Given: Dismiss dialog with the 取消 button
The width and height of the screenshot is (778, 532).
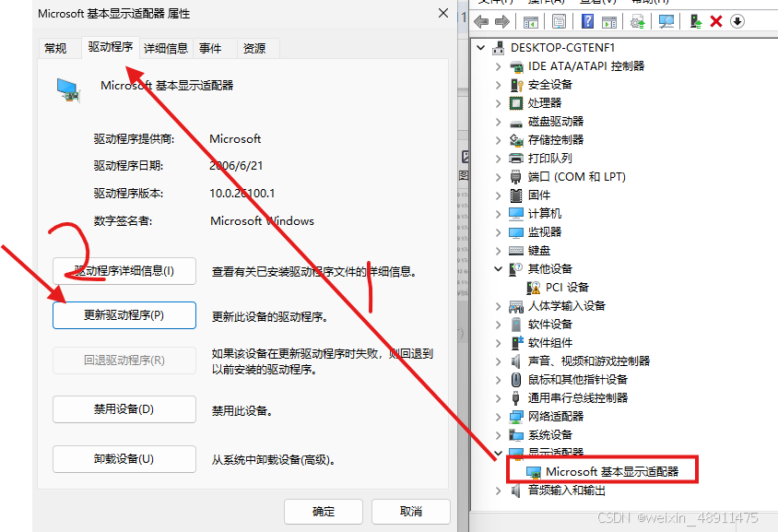Looking at the screenshot, I should tap(411, 512).
